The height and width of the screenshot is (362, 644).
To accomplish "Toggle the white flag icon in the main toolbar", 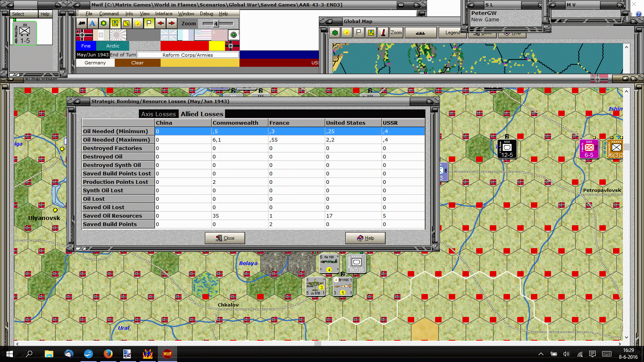I will click(149, 23).
